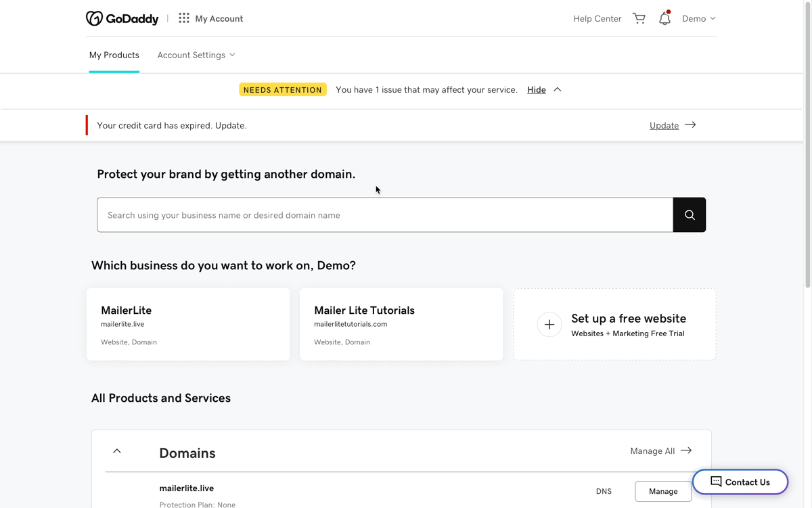The width and height of the screenshot is (812, 508).
Task: Expand the Account Settings menu
Action: point(196,55)
